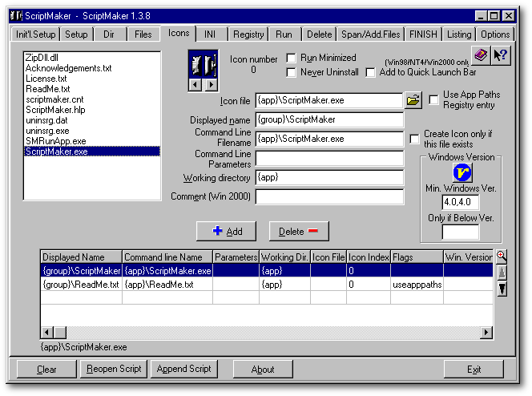This screenshot has height=396, width=532.
Task: Click Append Script button
Action: point(184,369)
